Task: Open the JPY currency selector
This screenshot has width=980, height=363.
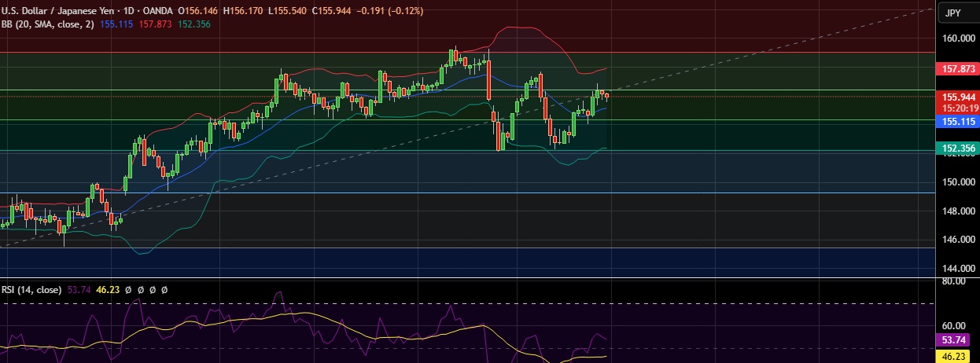Action: (x=953, y=13)
